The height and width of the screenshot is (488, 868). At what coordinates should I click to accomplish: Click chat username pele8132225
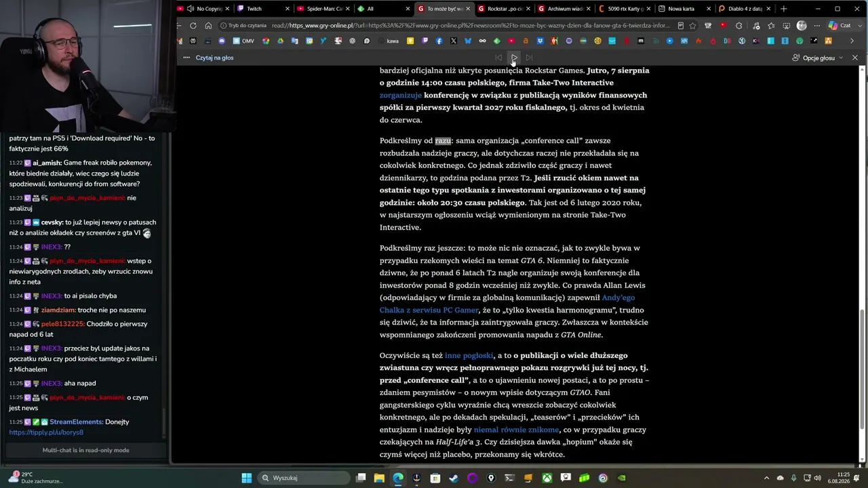click(62, 324)
